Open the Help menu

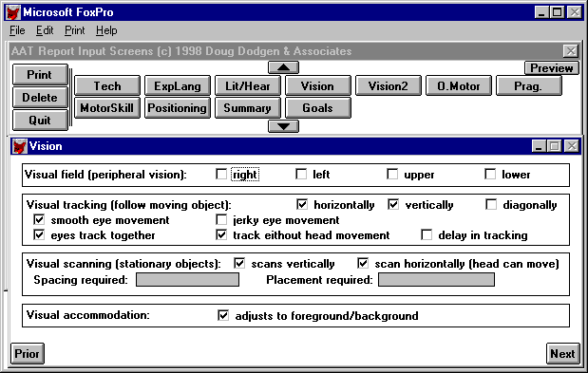106,30
